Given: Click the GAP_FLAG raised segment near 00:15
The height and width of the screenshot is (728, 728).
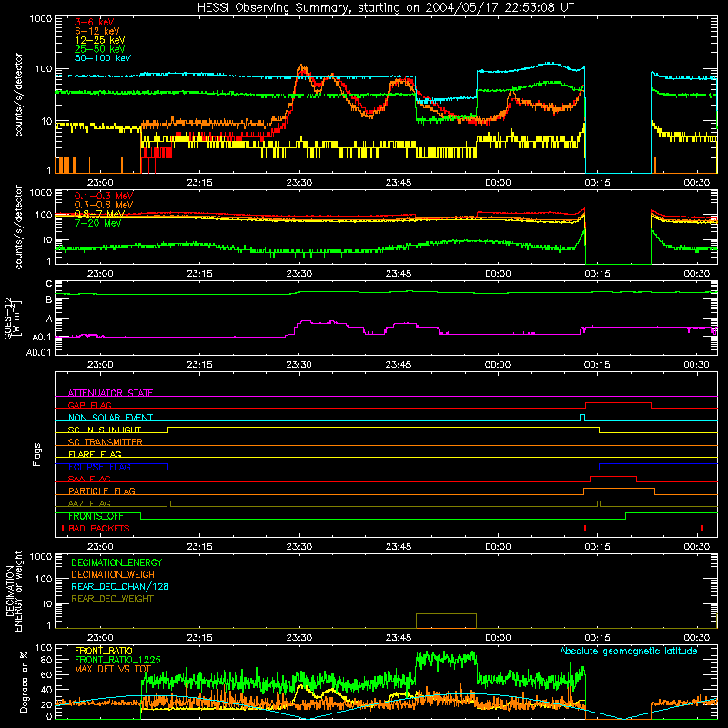Looking at the screenshot, I should (x=618, y=403).
